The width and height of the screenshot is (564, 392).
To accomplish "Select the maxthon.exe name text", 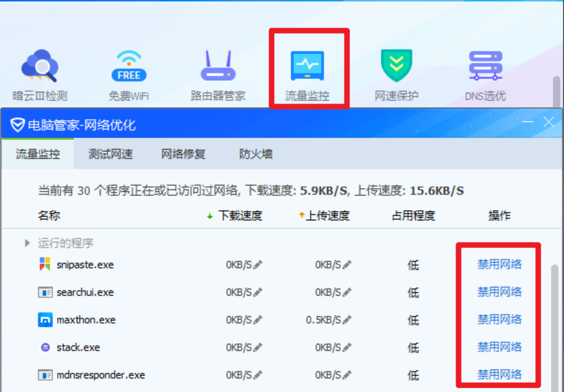I will point(86,320).
